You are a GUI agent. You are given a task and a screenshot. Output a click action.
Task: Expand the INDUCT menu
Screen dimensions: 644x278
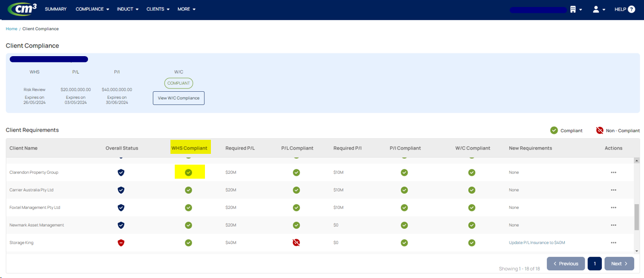(x=128, y=9)
